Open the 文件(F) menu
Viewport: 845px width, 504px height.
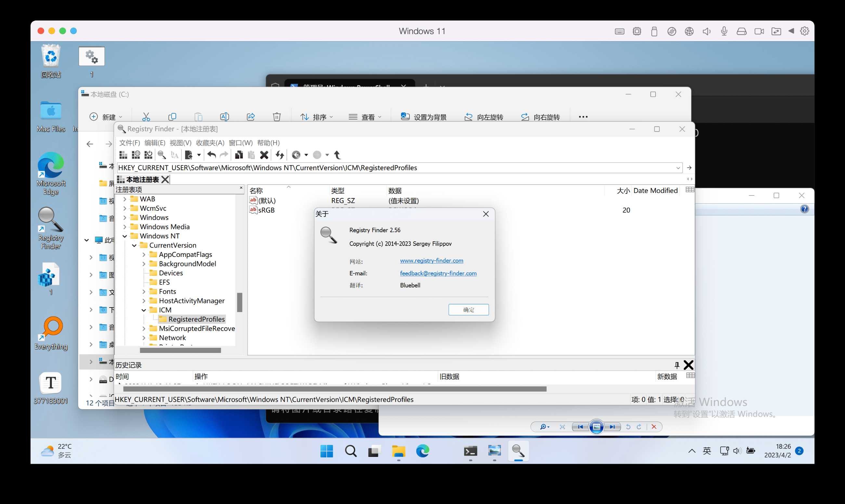point(129,143)
